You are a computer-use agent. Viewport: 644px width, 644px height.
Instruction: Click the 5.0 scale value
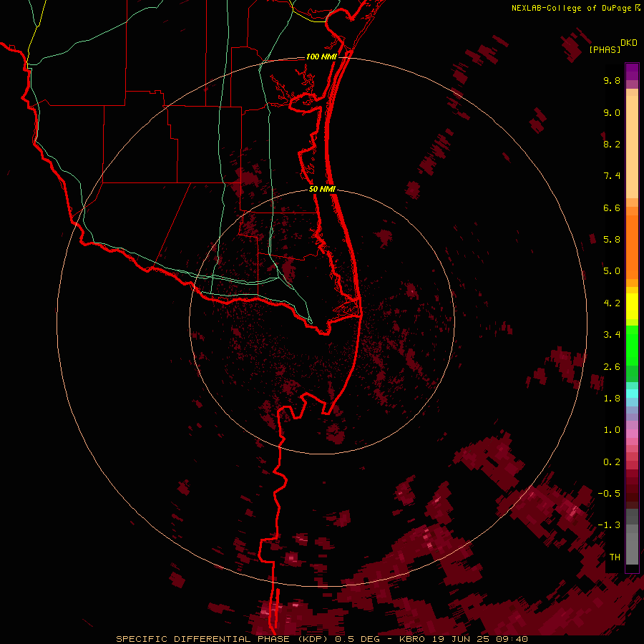pyautogui.click(x=612, y=271)
